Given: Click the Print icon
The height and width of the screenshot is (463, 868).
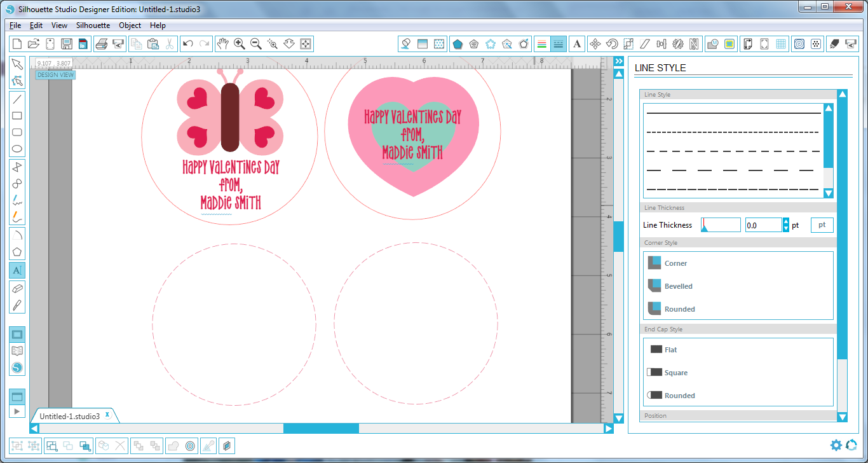Looking at the screenshot, I should tap(101, 44).
